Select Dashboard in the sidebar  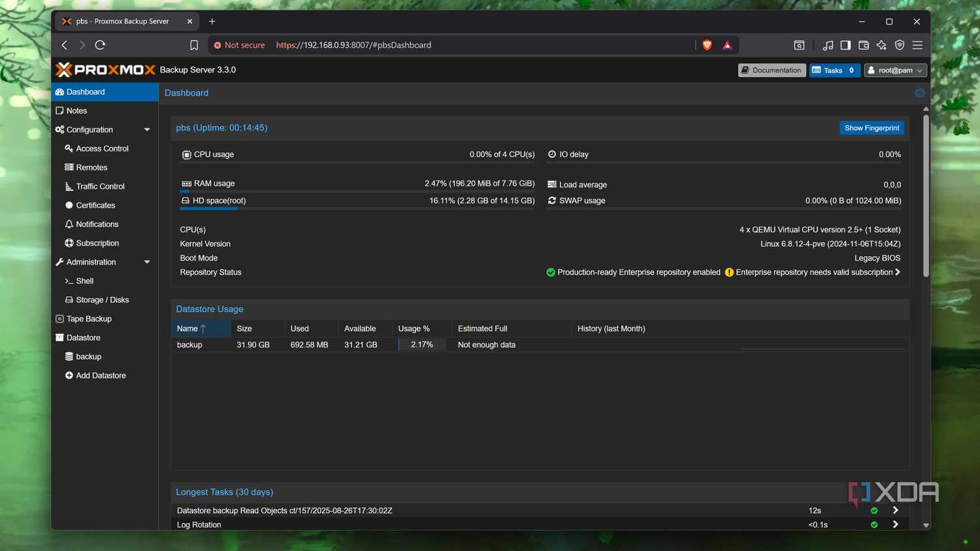click(105, 92)
